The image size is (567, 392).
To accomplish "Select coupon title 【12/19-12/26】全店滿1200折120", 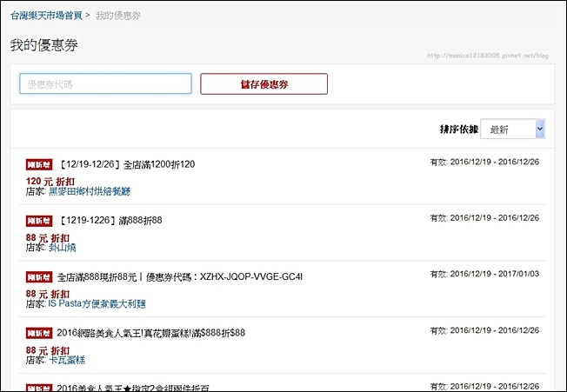I will point(126,164).
